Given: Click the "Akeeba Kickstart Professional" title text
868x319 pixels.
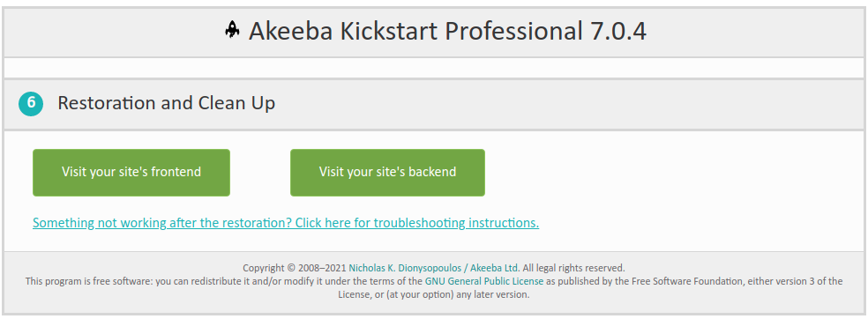Looking at the screenshot, I should click(413, 31).
